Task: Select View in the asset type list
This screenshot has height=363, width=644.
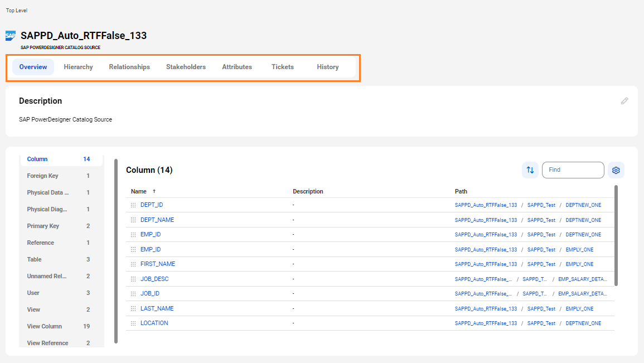Action: 61,309
